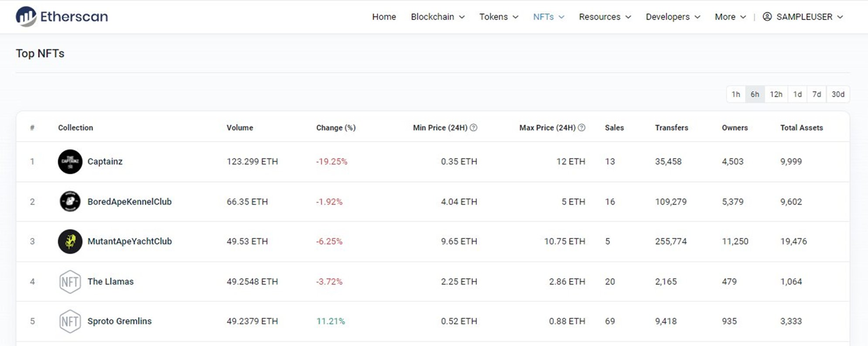The height and width of the screenshot is (346, 868).
Task: Open the Captainz collection link
Action: tap(105, 161)
